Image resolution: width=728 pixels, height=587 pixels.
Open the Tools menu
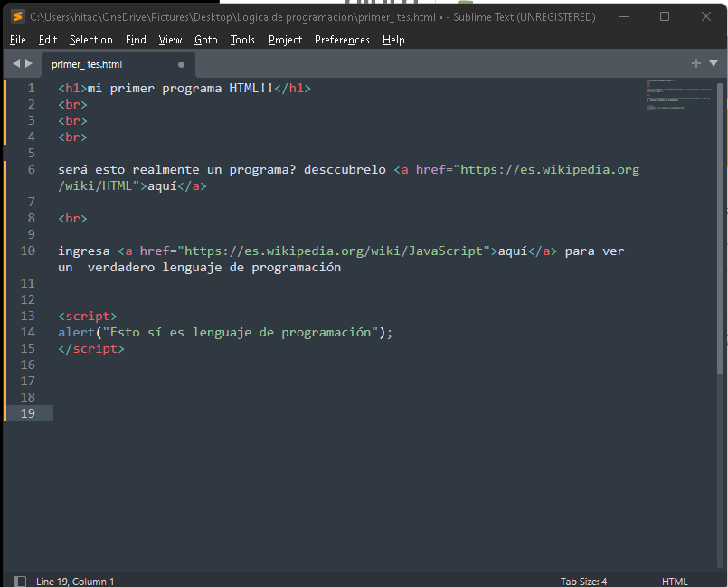pos(242,40)
